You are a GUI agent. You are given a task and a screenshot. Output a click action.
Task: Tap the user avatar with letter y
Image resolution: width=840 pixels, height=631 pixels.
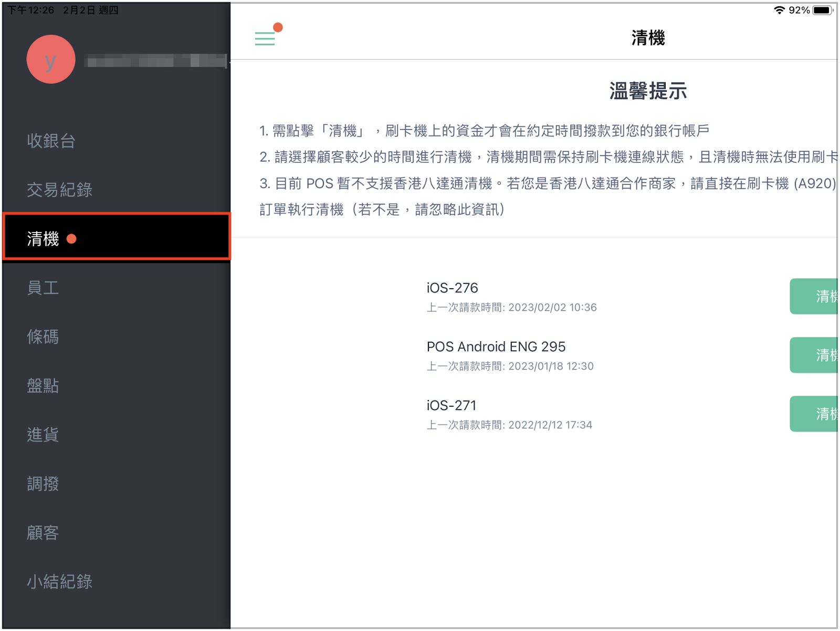click(x=51, y=59)
